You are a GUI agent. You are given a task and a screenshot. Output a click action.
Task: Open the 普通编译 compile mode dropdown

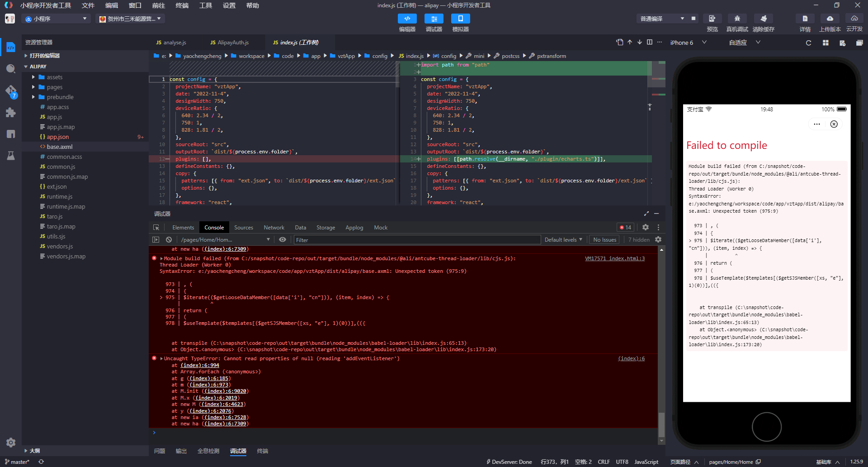pyautogui.click(x=661, y=19)
